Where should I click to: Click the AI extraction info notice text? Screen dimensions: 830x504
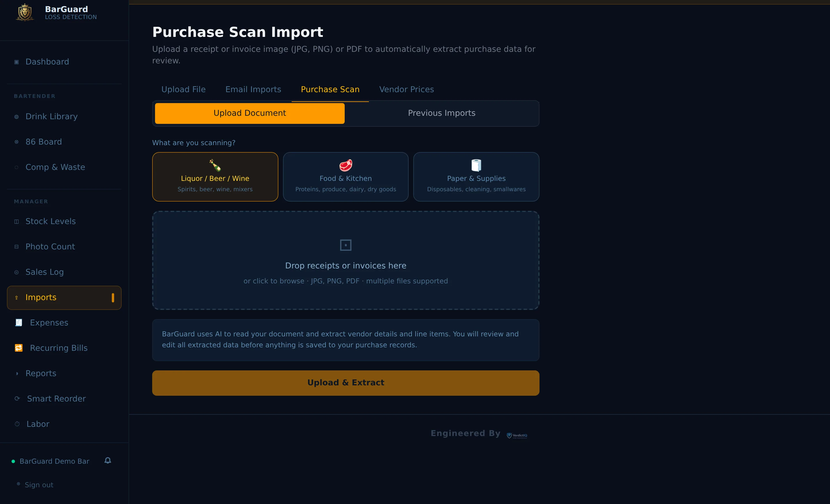[x=340, y=339]
